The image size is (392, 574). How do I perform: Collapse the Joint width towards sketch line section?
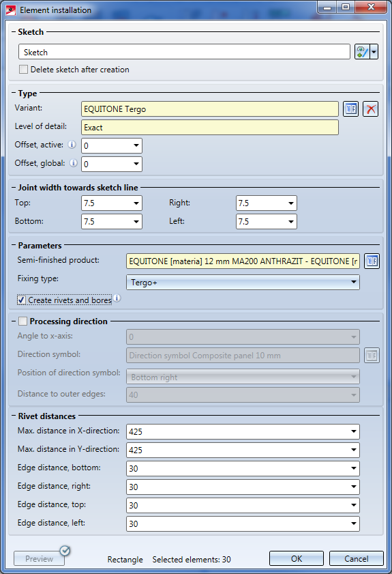coord(14,188)
